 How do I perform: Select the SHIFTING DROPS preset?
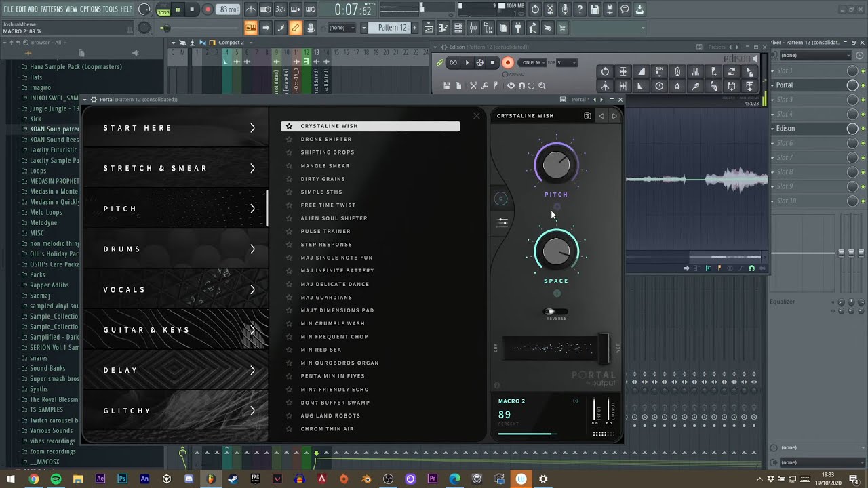(328, 152)
